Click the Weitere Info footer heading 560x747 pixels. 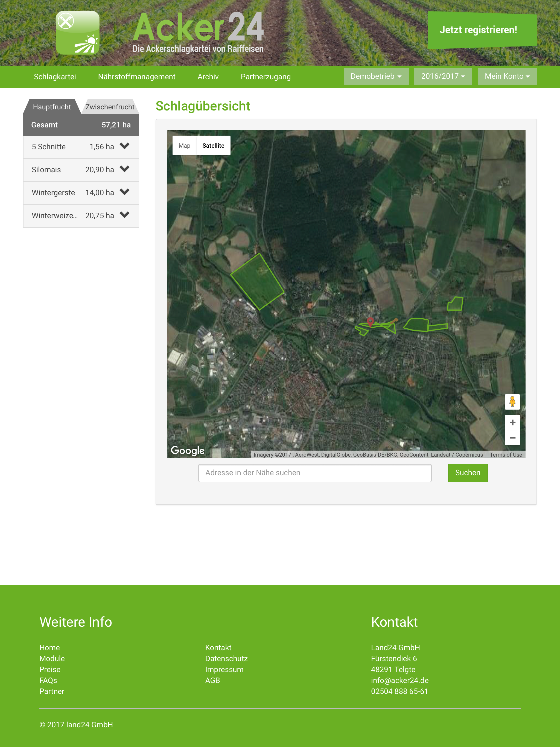76,622
